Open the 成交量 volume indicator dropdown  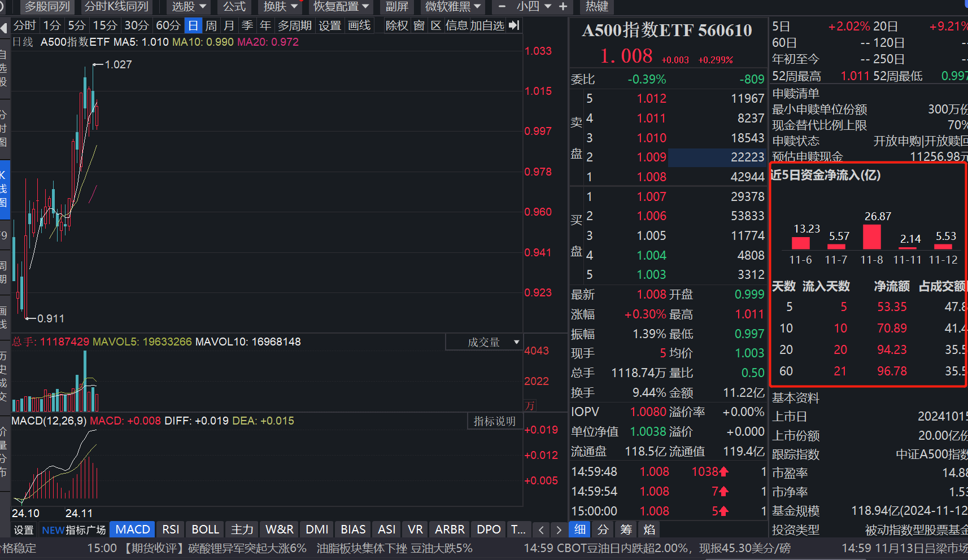click(484, 342)
